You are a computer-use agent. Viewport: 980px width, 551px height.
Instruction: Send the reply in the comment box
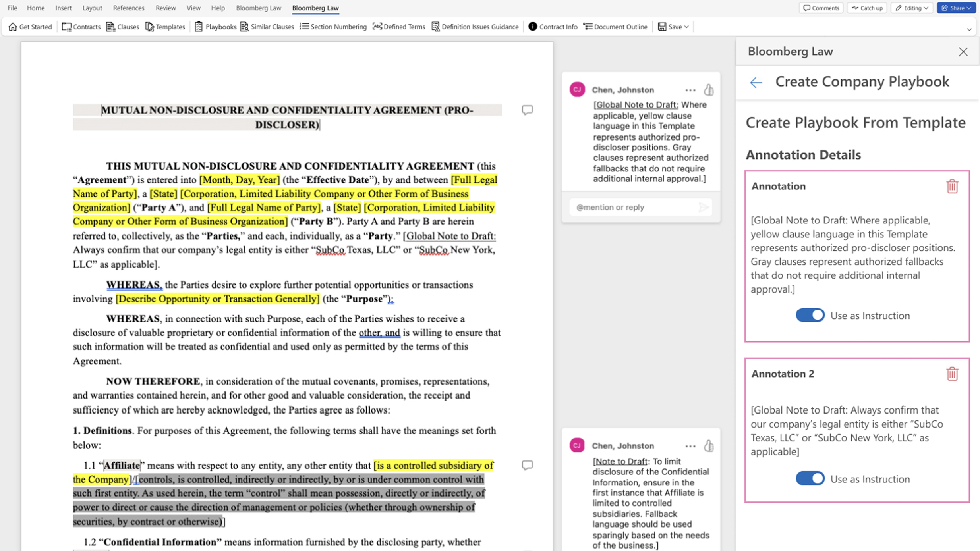pos(703,207)
